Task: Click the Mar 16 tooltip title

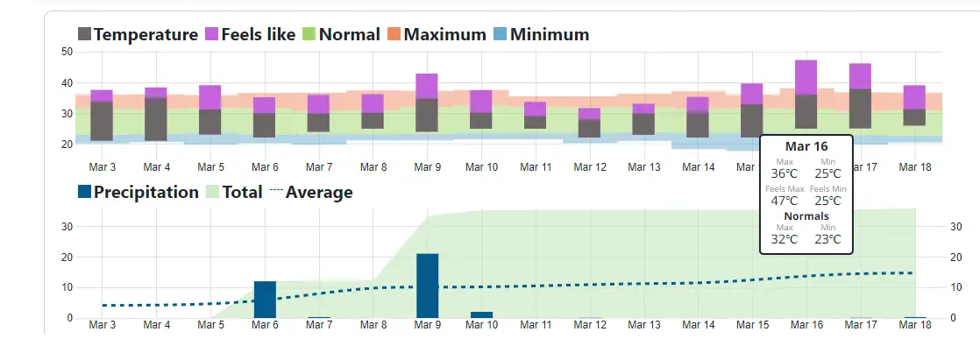Action: (x=806, y=147)
